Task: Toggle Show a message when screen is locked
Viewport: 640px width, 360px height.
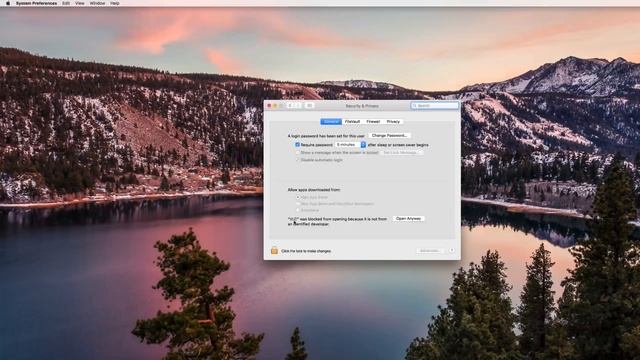Action: pos(297,152)
